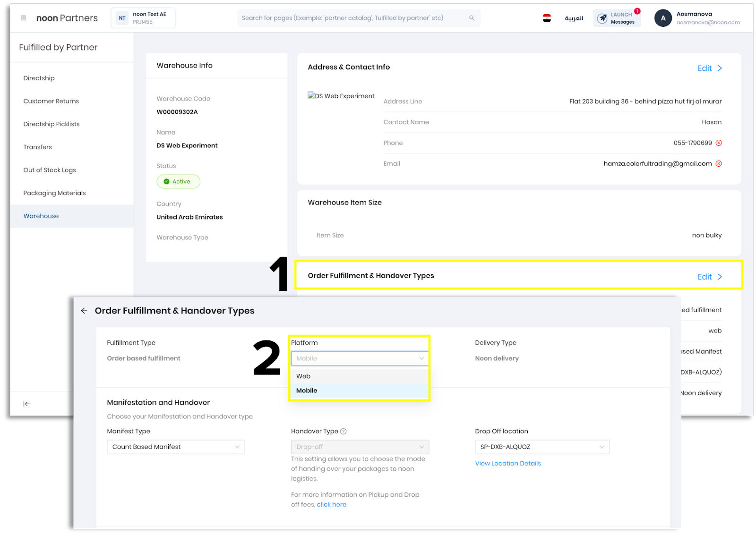
Task: Click the red icon beside phone number
Action: point(719,143)
